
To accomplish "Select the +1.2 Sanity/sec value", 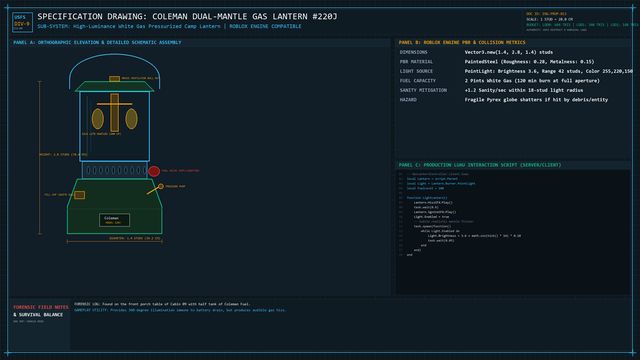I will (524, 90).
